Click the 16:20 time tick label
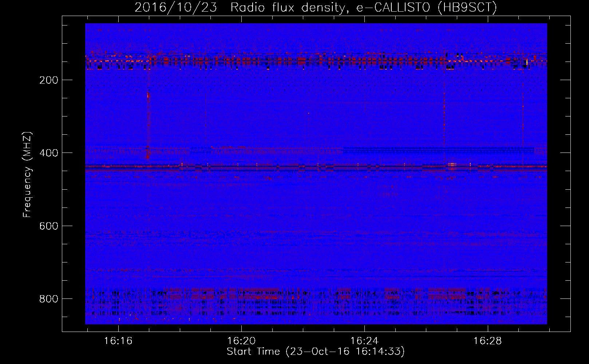589x364 pixels. coord(241,341)
